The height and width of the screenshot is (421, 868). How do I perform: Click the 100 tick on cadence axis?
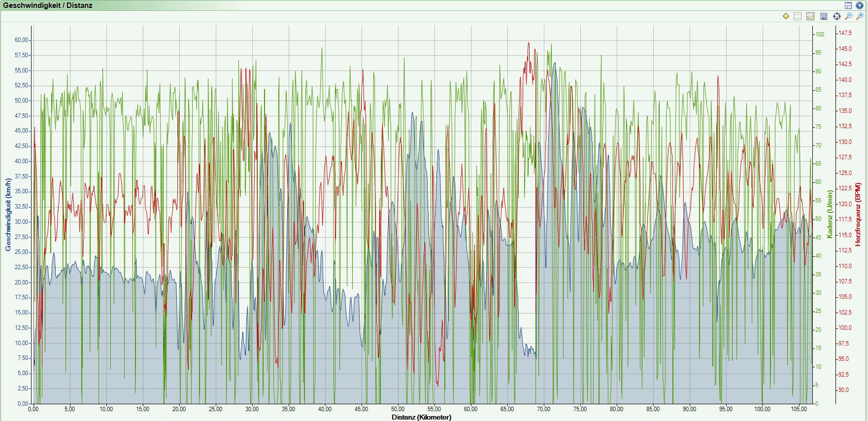820,35
